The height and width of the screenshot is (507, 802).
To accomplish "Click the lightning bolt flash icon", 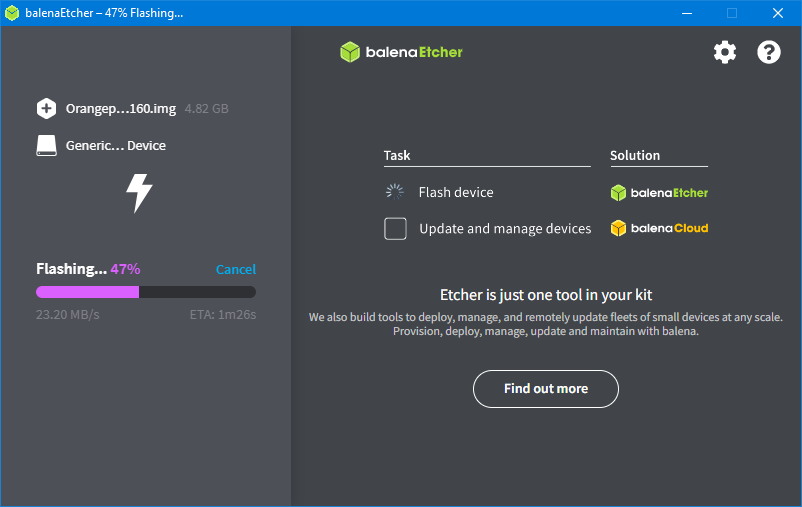I will click(x=139, y=192).
